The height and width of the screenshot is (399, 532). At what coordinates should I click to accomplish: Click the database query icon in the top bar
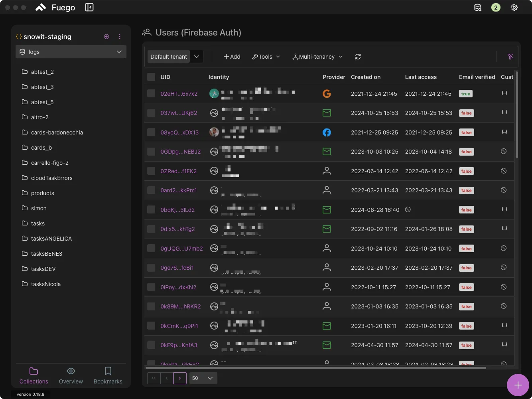(x=477, y=7)
